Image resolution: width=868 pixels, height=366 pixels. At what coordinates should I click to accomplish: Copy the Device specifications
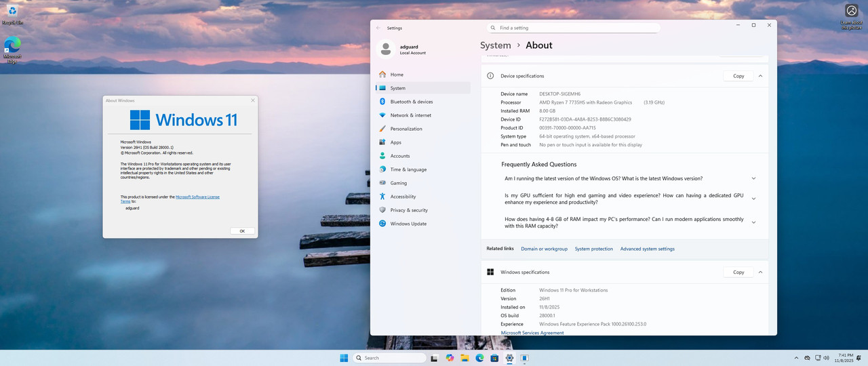tap(738, 76)
